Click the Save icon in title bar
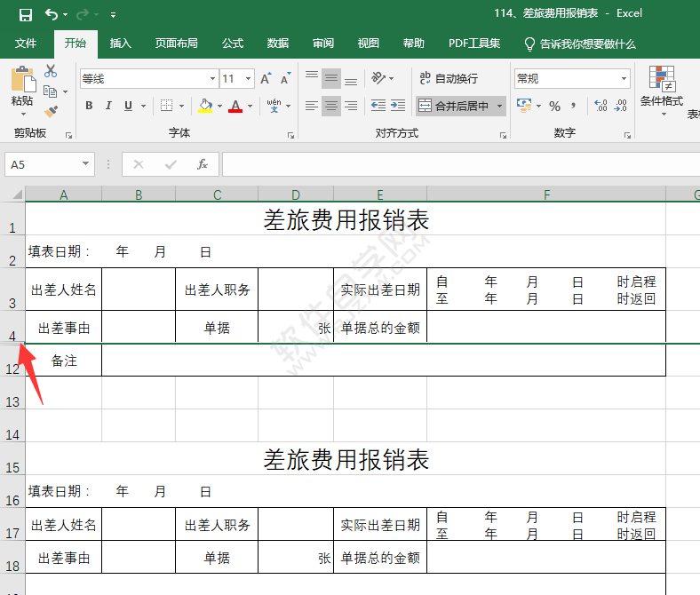 [x=25, y=14]
